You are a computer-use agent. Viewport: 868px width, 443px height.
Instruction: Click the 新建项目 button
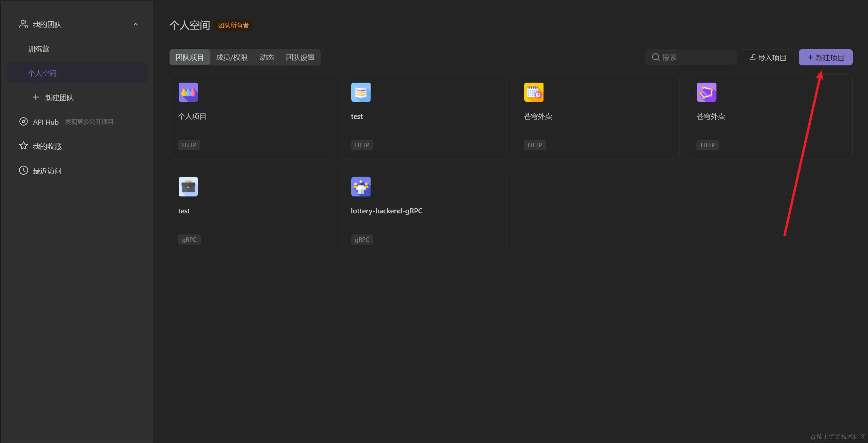825,58
